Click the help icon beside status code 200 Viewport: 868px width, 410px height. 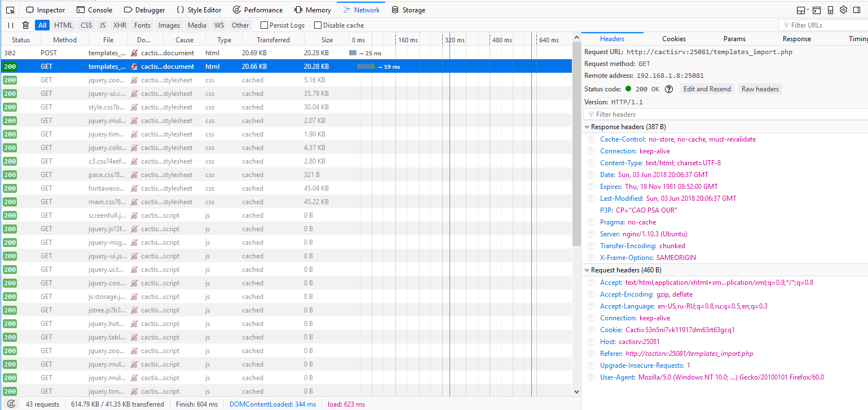click(x=669, y=89)
